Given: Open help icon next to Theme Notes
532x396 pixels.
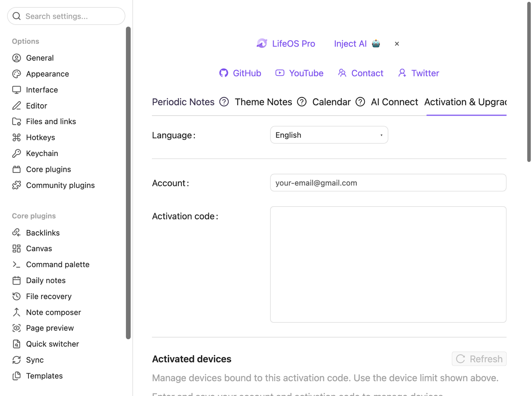Looking at the screenshot, I should pyautogui.click(x=302, y=102).
